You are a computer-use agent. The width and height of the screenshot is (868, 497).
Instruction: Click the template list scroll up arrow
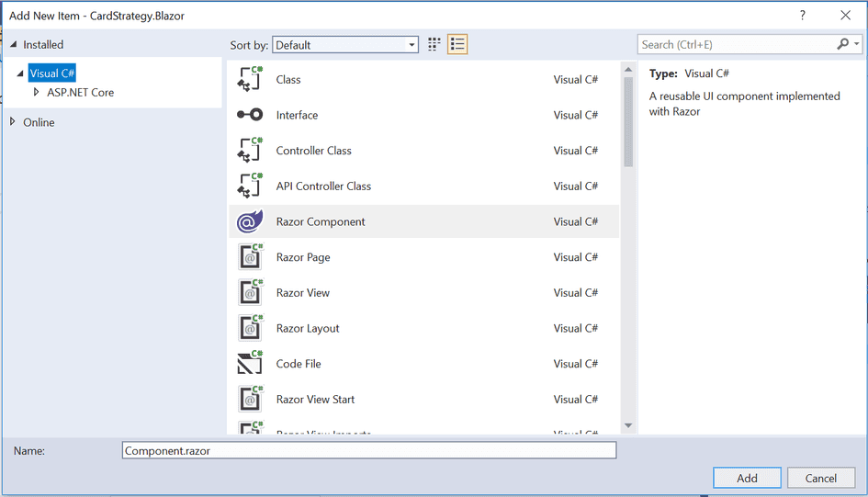pos(628,69)
